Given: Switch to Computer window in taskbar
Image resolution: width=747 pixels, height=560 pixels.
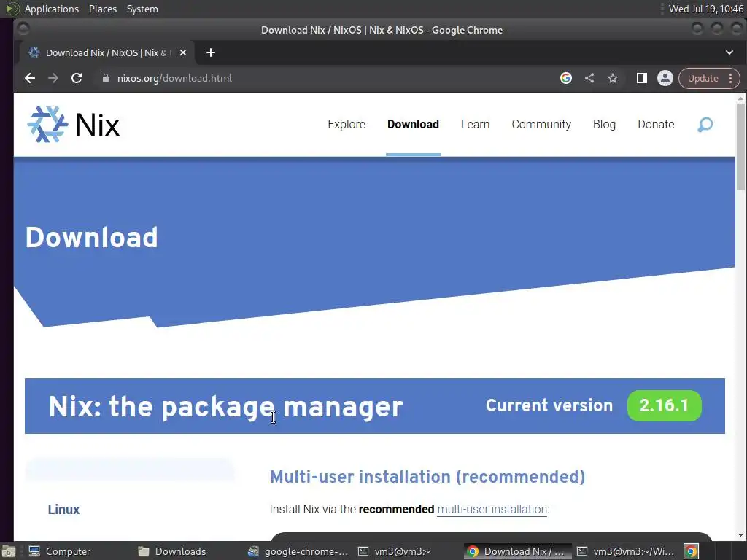Looking at the screenshot, I should coord(60,551).
